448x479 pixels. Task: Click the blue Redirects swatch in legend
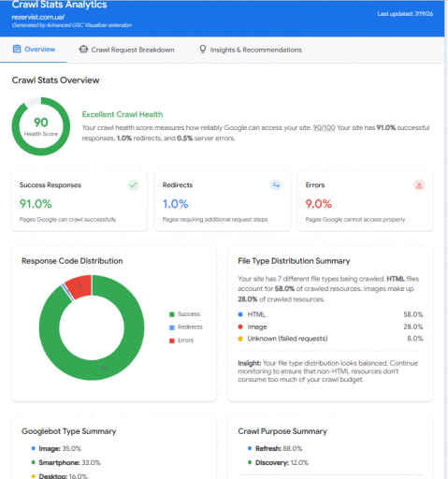(172, 327)
